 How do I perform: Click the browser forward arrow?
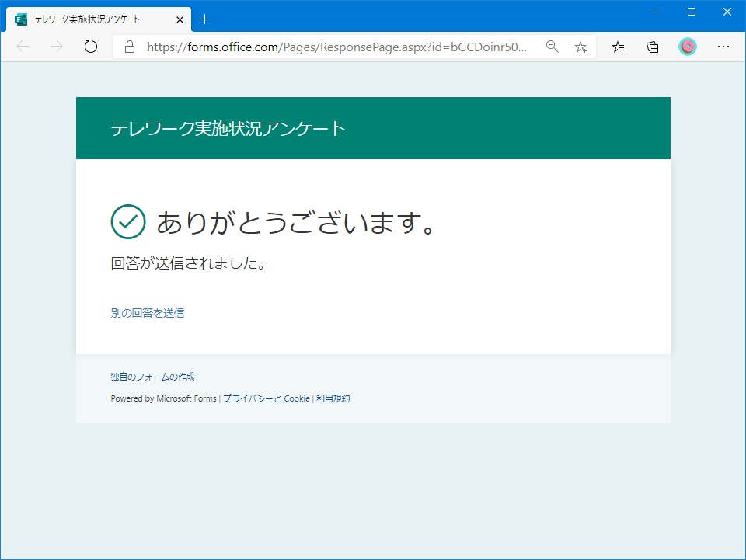coord(57,47)
